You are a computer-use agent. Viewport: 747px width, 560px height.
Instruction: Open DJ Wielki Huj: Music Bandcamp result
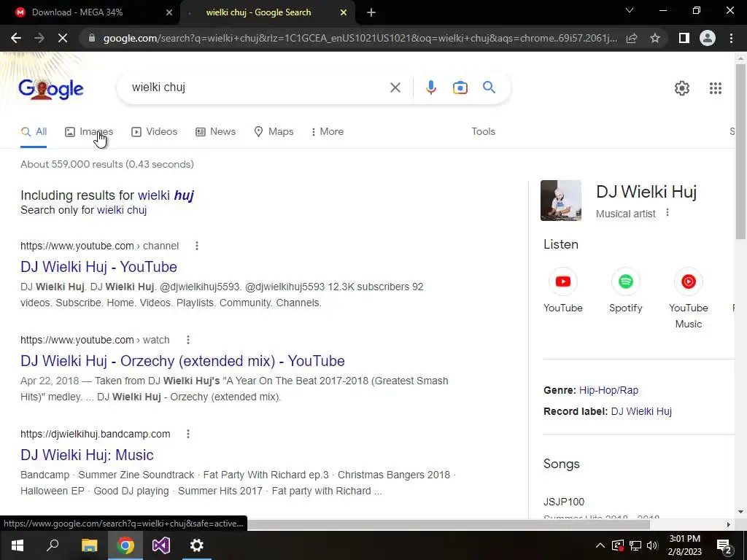(x=87, y=455)
